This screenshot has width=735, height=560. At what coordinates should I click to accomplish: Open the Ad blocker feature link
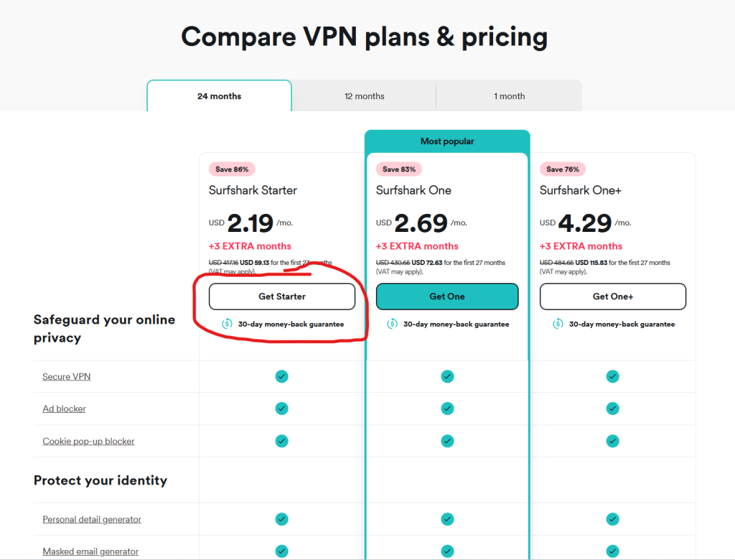point(64,409)
